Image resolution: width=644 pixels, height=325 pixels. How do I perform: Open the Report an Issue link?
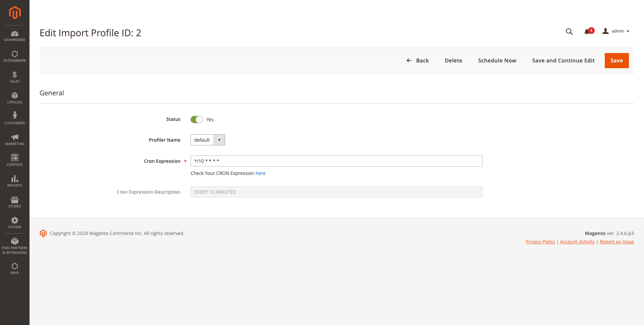[x=616, y=242]
